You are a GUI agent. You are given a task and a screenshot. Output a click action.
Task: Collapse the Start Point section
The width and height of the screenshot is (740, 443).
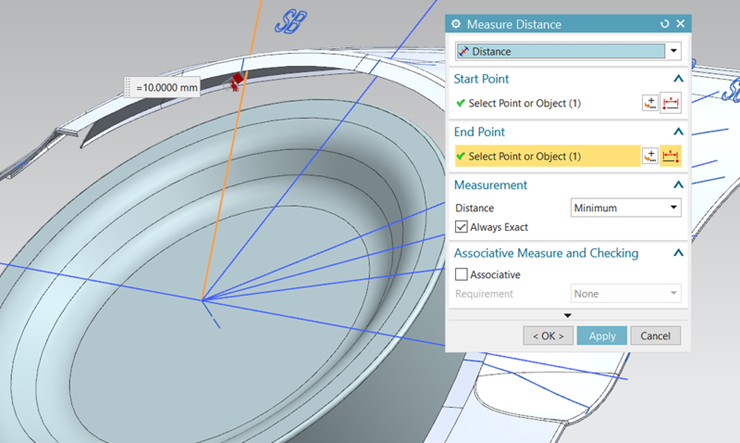click(678, 79)
